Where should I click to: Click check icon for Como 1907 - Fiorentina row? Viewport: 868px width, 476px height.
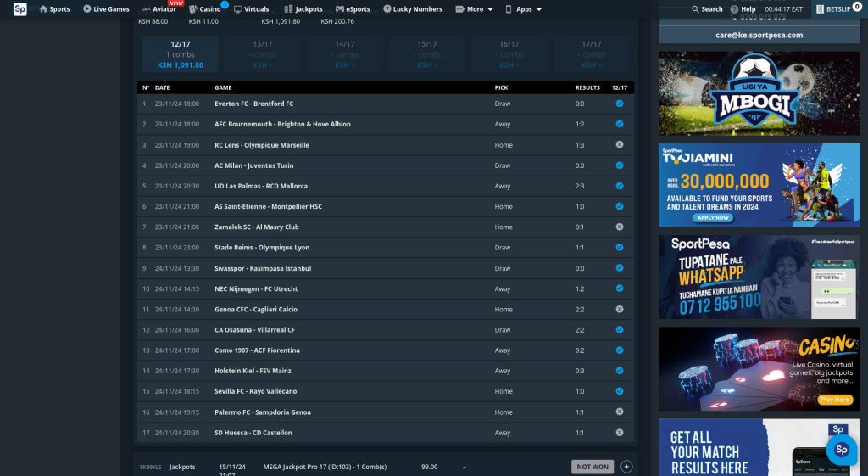(x=620, y=350)
